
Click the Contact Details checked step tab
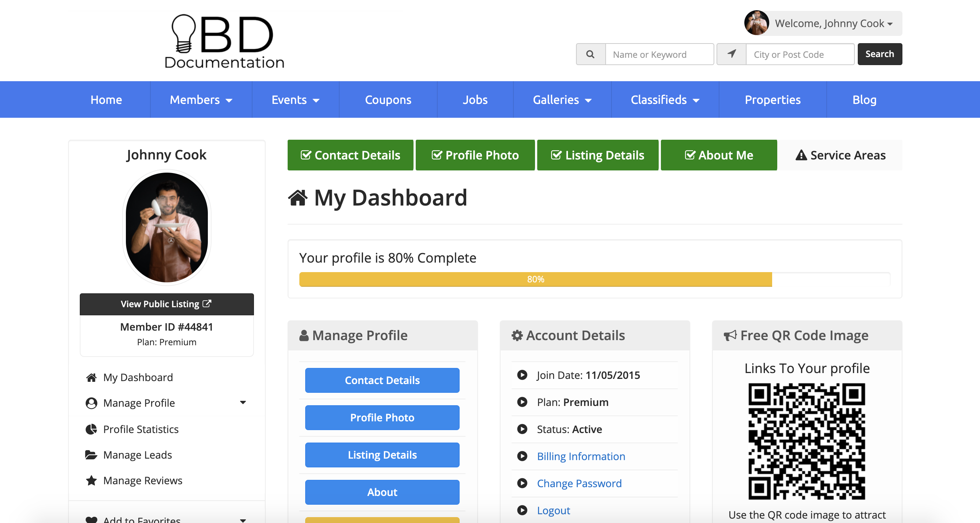[350, 155]
